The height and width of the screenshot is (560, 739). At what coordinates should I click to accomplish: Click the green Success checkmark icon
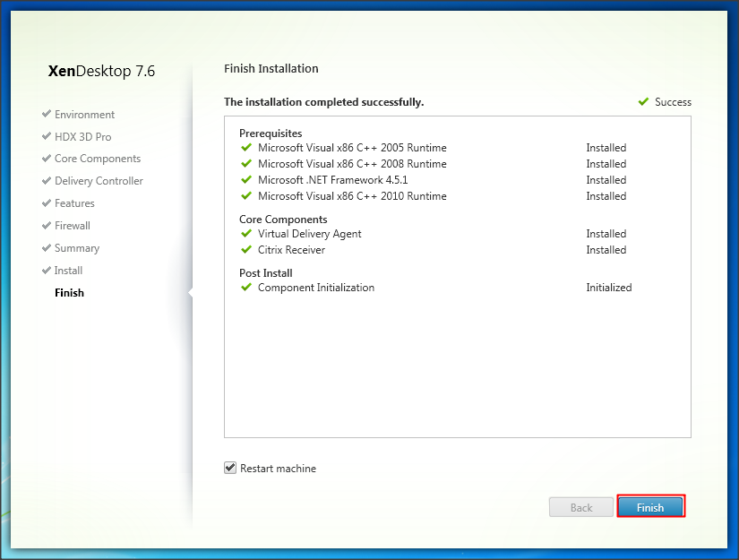[x=643, y=102]
